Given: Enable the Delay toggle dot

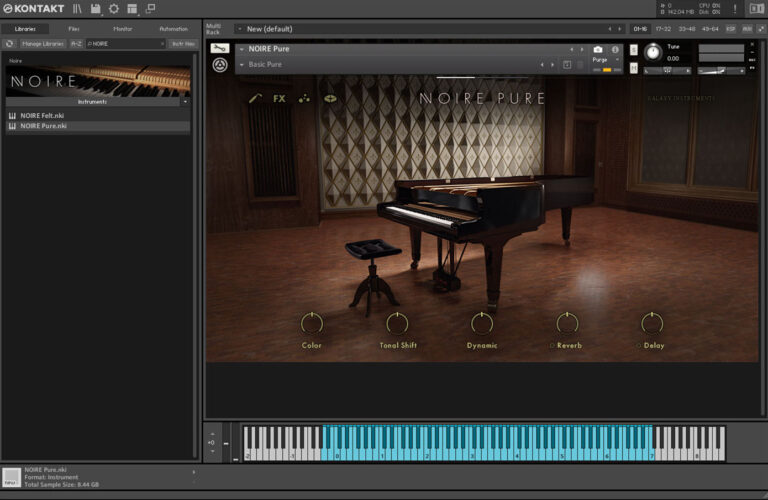Looking at the screenshot, I should [x=638, y=346].
